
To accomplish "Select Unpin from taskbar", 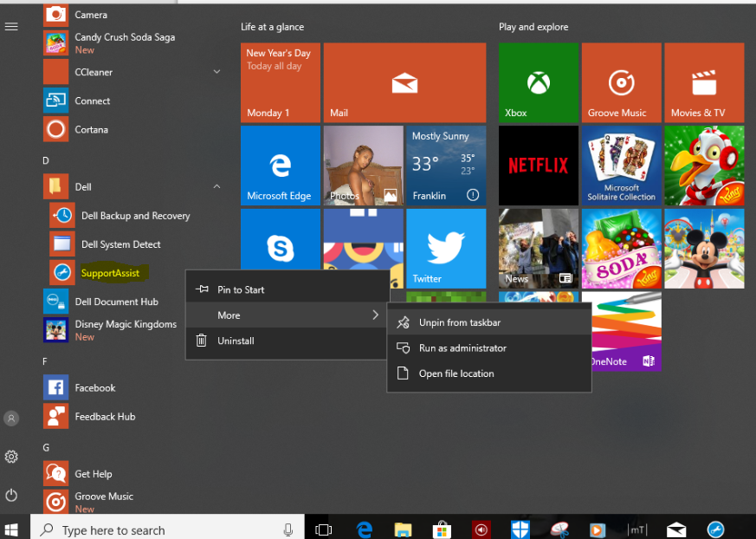I will [x=489, y=322].
